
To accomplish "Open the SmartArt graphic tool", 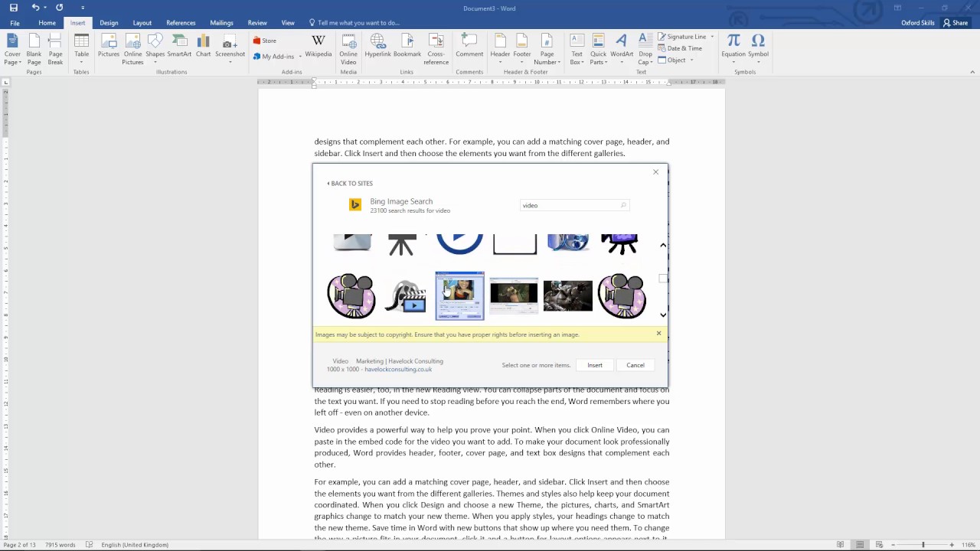I will (x=179, y=46).
